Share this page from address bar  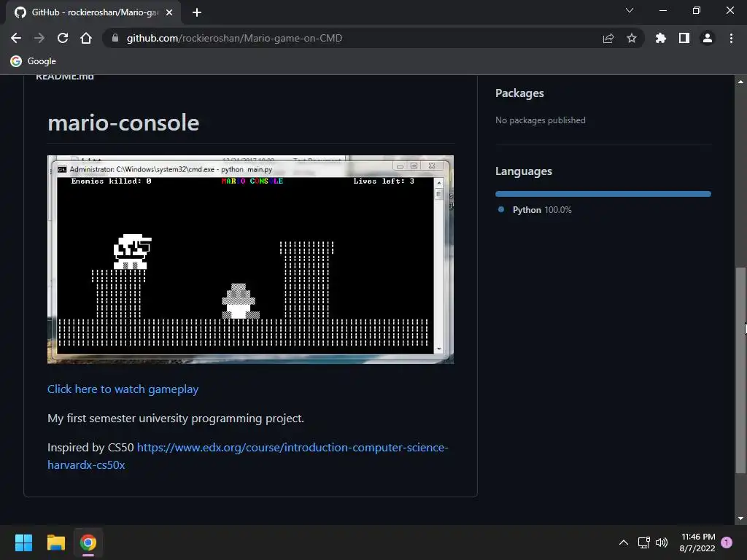click(608, 38)
